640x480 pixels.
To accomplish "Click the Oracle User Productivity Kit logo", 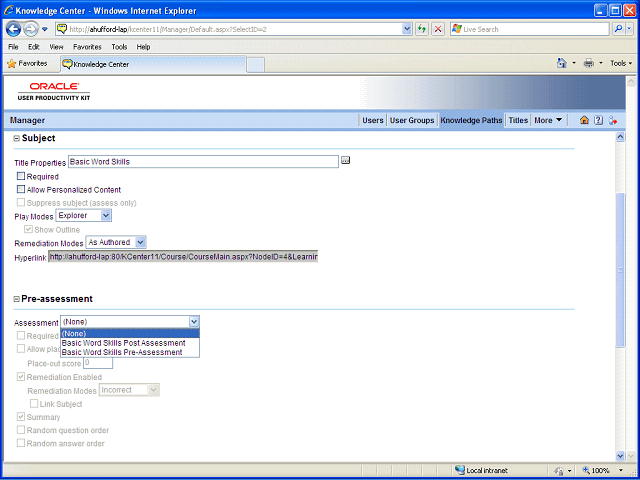I will (x=54, y=91).
